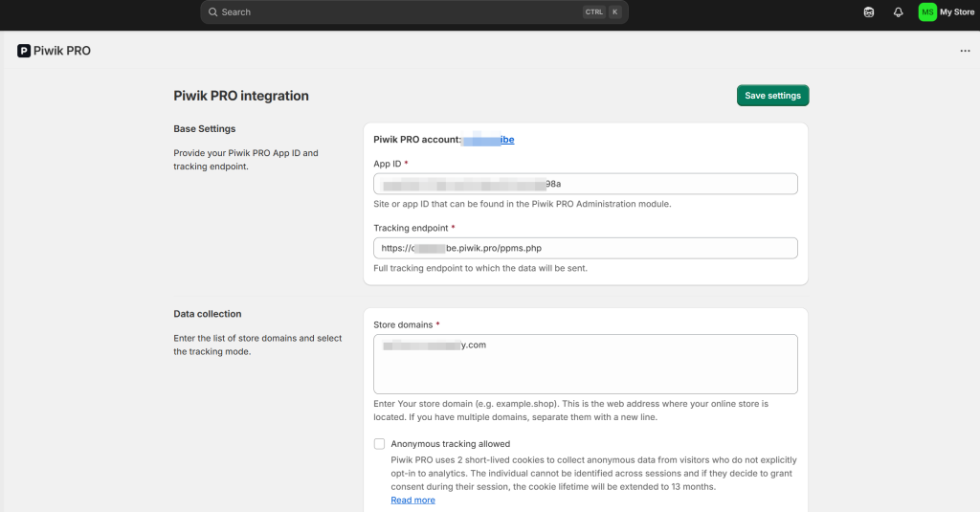Click 'Site or app ID that can be found' help text
Screen dimensions: 980x512
click(x=523, y=204)
